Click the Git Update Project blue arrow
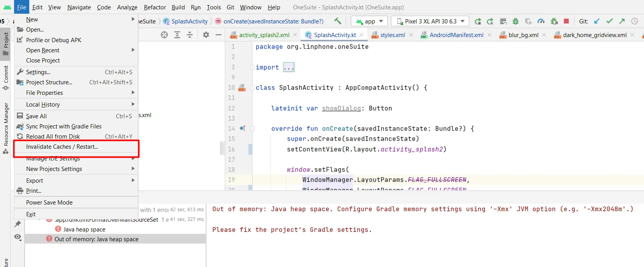The height and width of the screenshot is (267, 644). pyautogui.click(x=597, y=21)
